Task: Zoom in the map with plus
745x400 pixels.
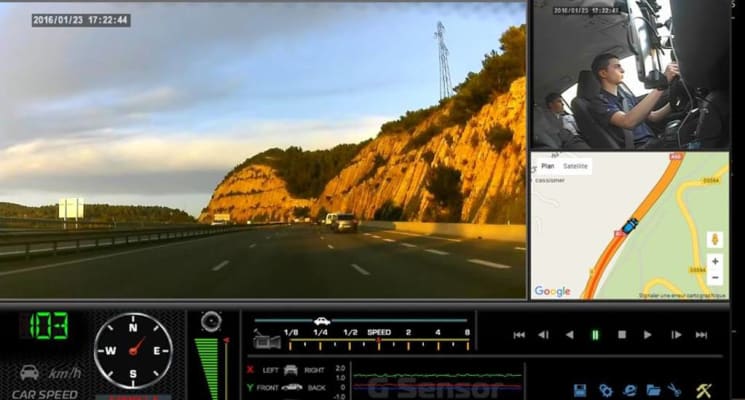Action: [715, 262]
